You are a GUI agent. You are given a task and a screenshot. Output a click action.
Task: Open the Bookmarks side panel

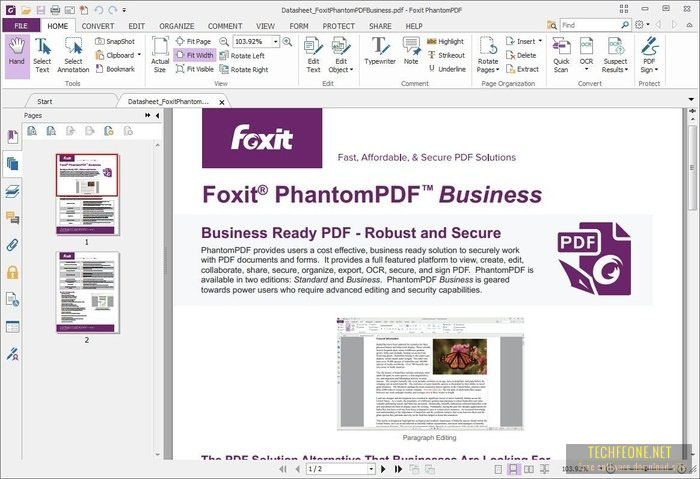(12, 137)
